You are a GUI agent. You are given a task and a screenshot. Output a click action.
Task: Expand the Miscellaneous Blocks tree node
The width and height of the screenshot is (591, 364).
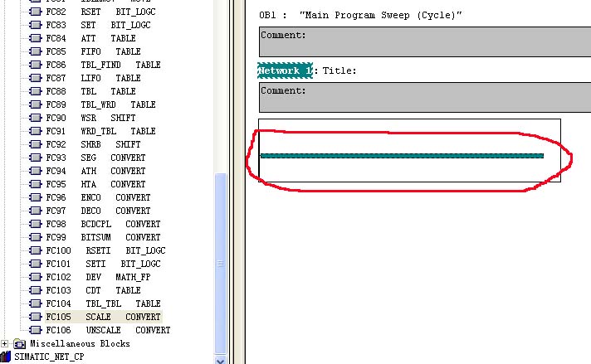coord(6,343)
